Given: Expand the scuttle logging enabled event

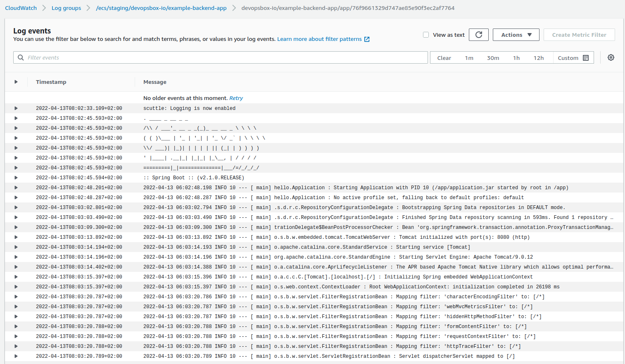Looking at the screenshot, I should point(16,108).
